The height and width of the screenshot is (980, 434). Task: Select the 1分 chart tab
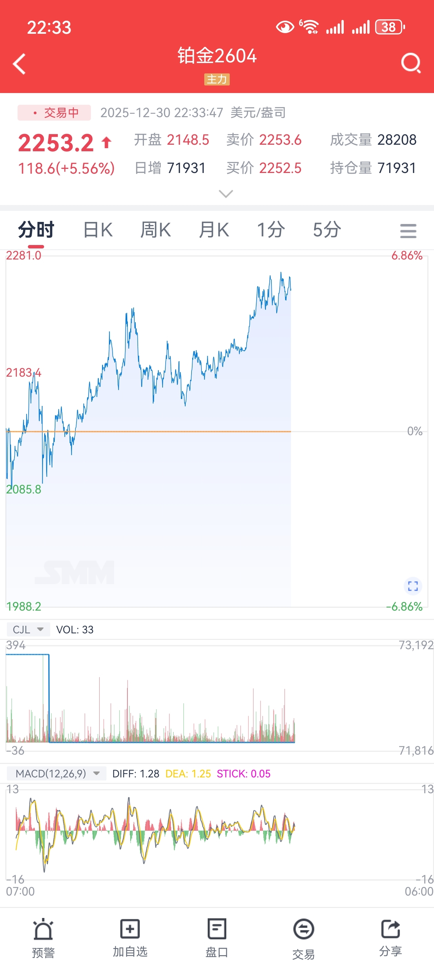pyautogui.click(x=271, y=230)
